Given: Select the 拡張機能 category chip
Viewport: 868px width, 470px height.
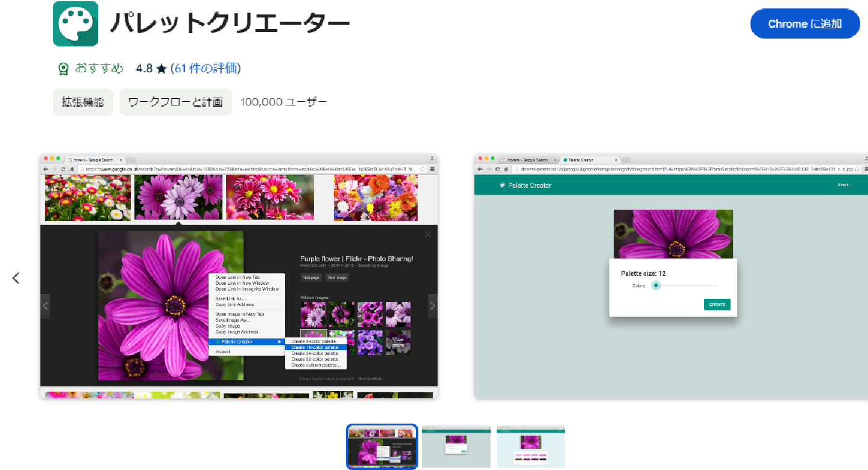Looking at the screenshot, I should [83, 102].
